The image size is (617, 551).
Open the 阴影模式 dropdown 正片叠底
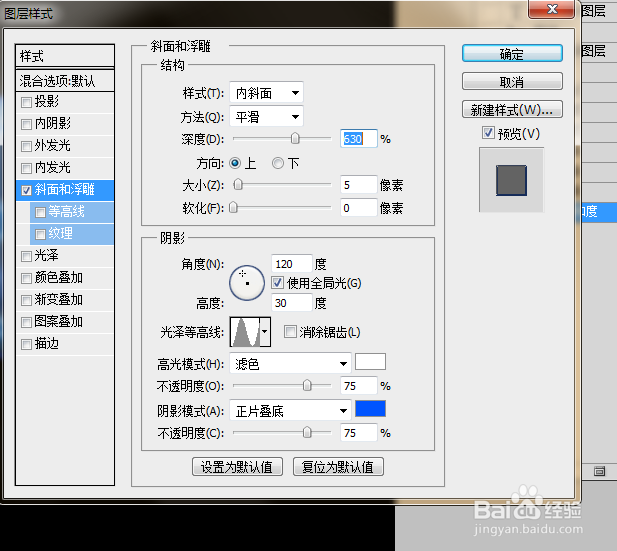click(290, 411)
